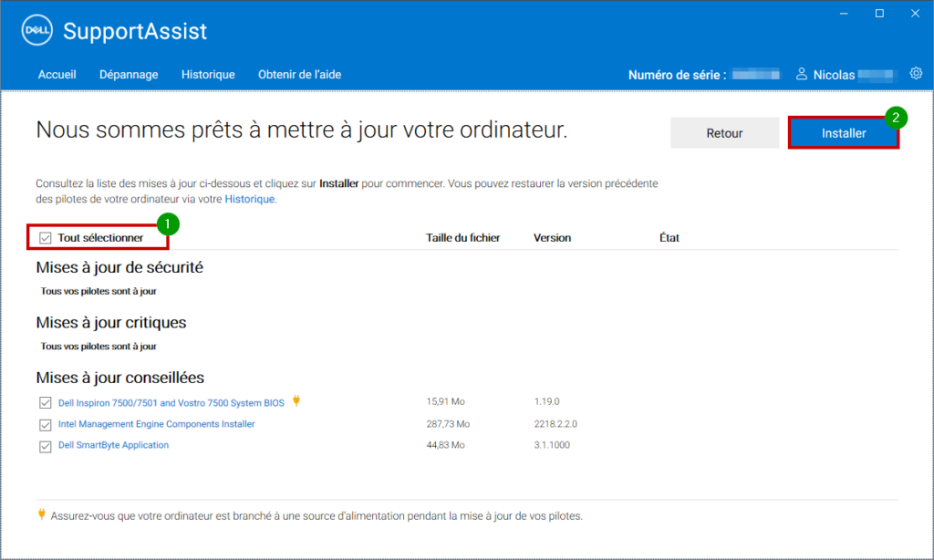Open Dell Inspiron 7500/7501 BIOS link
Viewport: 934px width, 560px height.
coord(171,403)
